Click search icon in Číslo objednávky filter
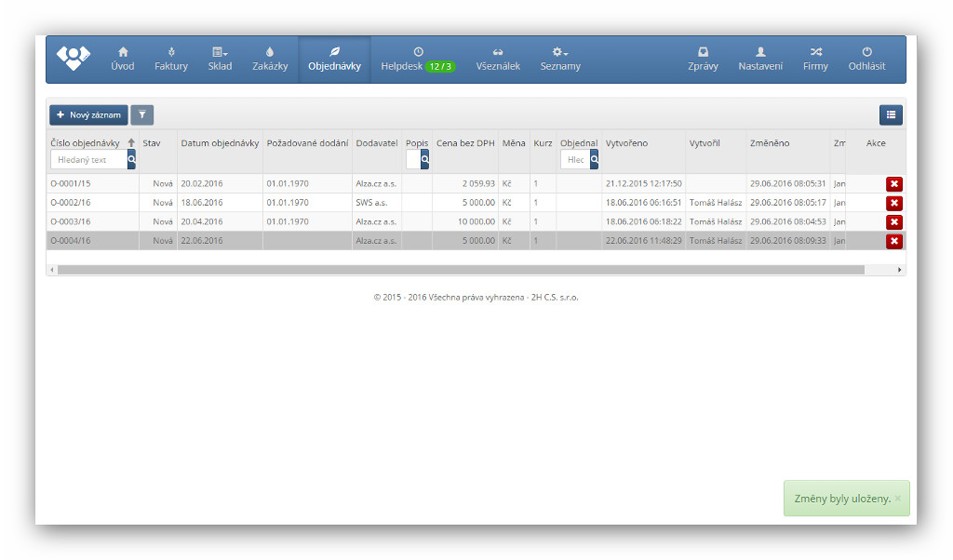This screenshot has height=560, width=953. tap(131, 160)
